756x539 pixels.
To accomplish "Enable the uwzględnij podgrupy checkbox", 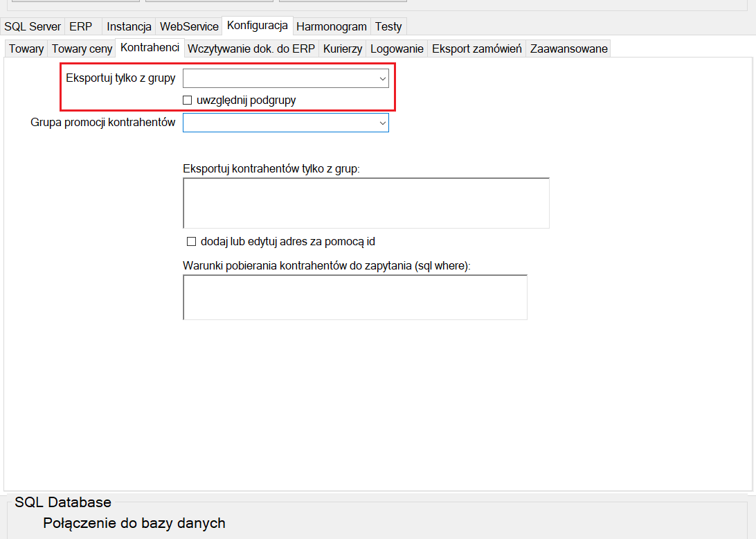I will click(187, 100).
